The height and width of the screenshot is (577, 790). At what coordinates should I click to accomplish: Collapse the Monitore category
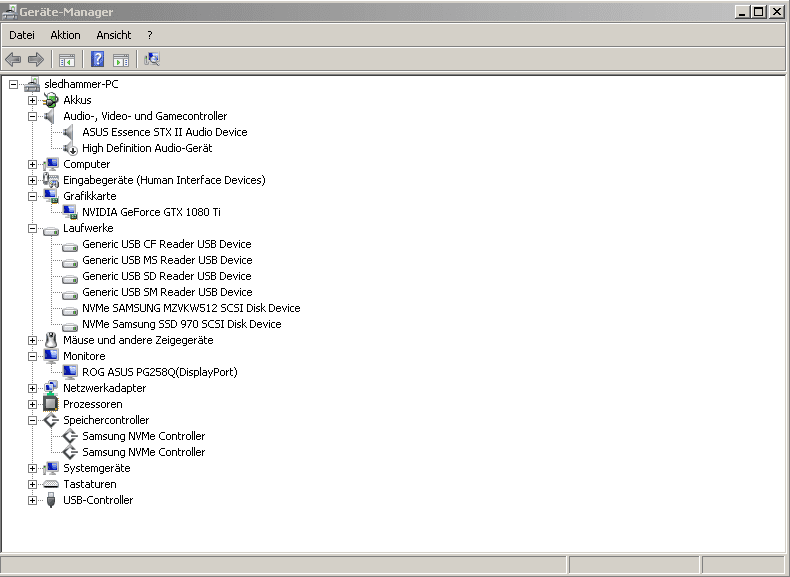[32, 357]
